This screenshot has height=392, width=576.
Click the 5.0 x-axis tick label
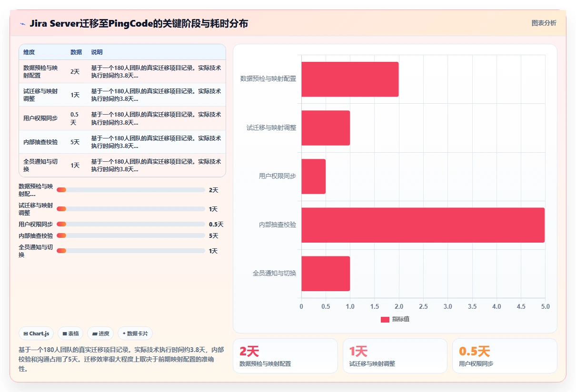545,306
